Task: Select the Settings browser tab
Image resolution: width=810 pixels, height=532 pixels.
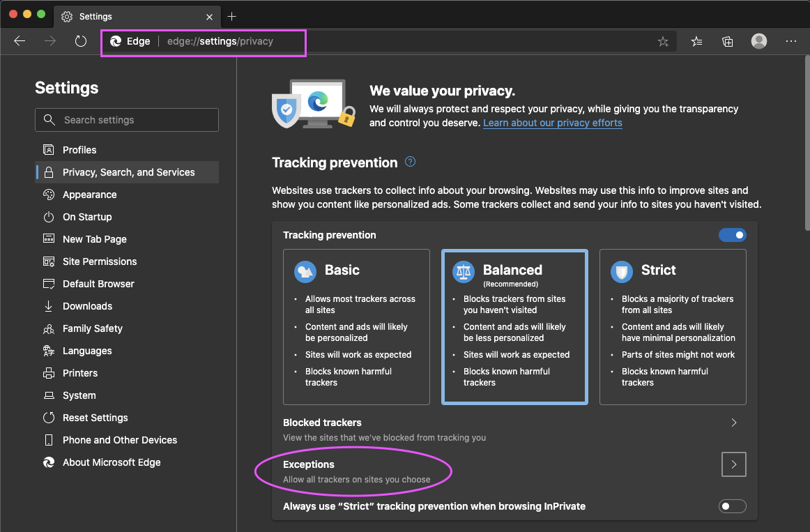Action: pyautogui.click(x=137, y=17)
